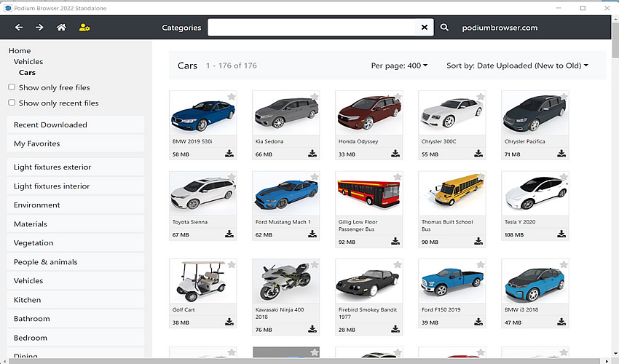The height and width of the screenshot is (364, 619).
Task: Go back with the left arrow icon
Action: click(18, 27)
